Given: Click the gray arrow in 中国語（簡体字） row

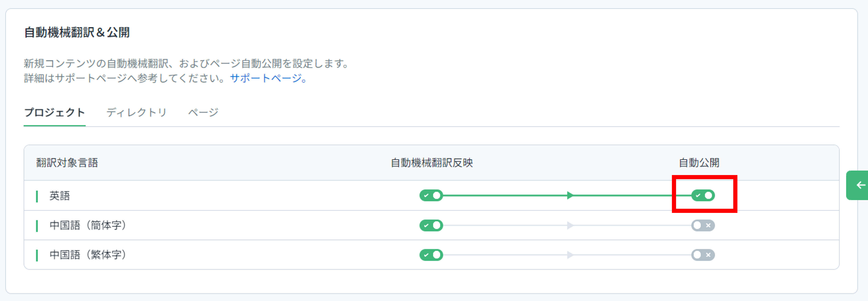Looking at the screenshot, I should pyautogui.click(x=570, y=225).
